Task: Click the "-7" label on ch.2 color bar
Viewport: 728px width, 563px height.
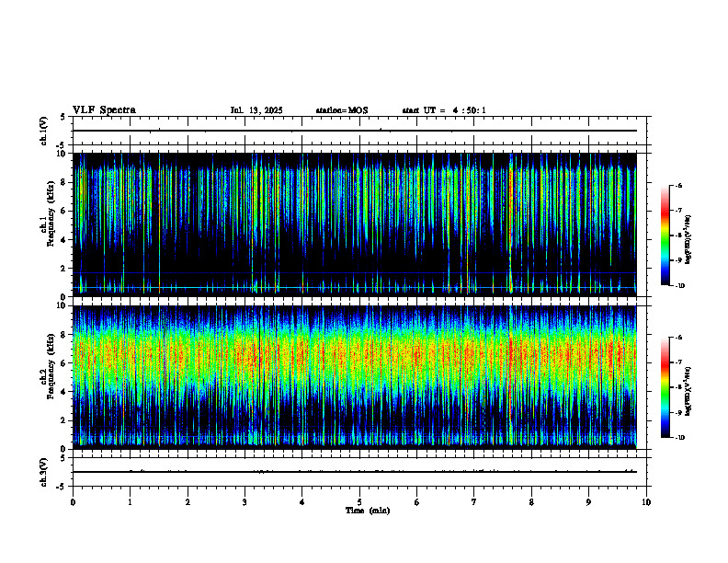Action: [678, 362]
